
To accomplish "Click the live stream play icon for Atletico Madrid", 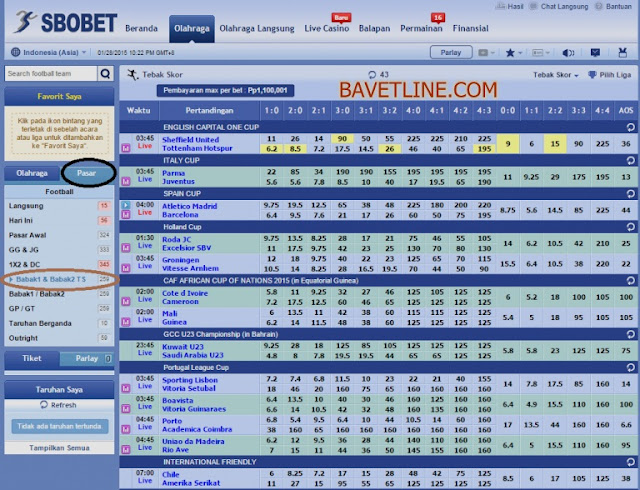I will (126, 205).
